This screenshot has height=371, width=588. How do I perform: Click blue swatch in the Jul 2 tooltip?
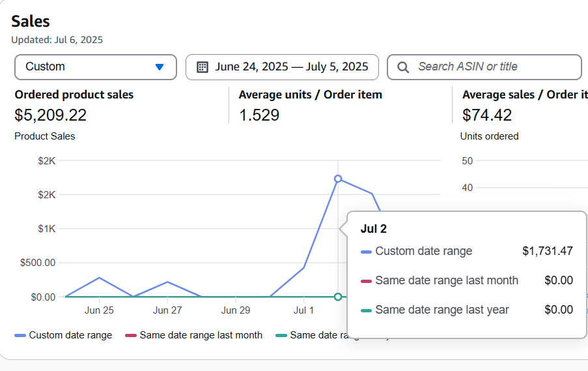pyautogui.click(x=366, y=252)
